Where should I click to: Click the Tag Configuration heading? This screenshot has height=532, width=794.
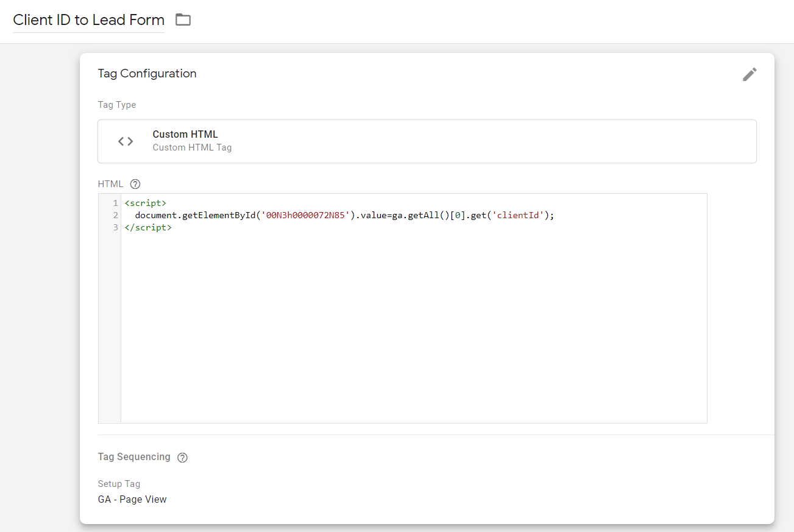click(x=147, y=74)
